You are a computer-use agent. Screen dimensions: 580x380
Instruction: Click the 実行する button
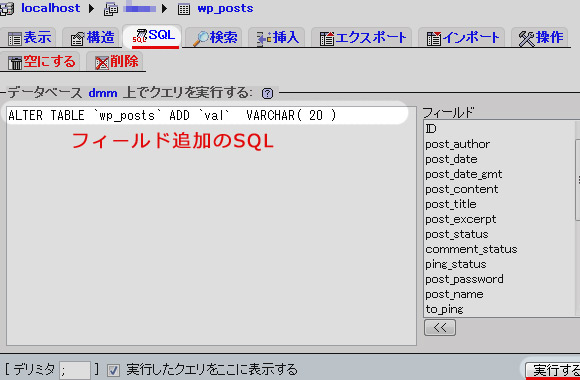pyautogui.click(x=553, y=370)
